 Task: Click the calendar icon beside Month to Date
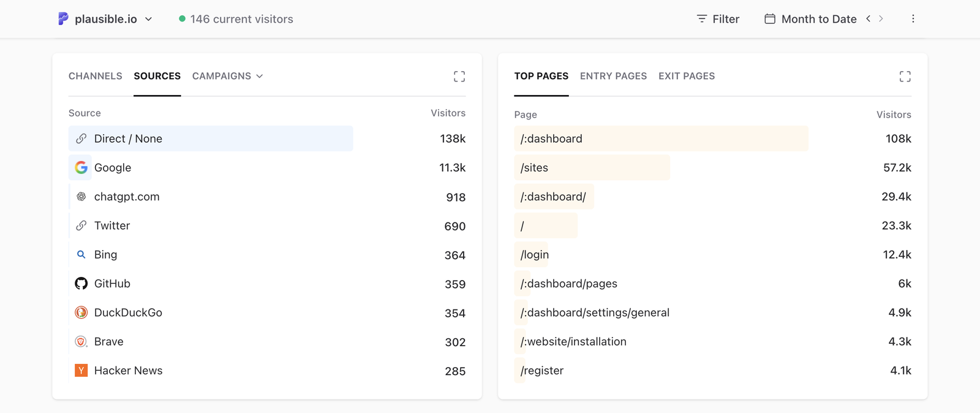pyautogui.click(x=770, y=19)
